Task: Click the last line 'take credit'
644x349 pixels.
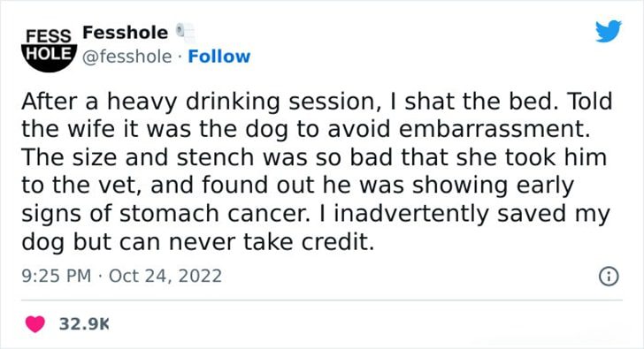Action: [309, 242]
